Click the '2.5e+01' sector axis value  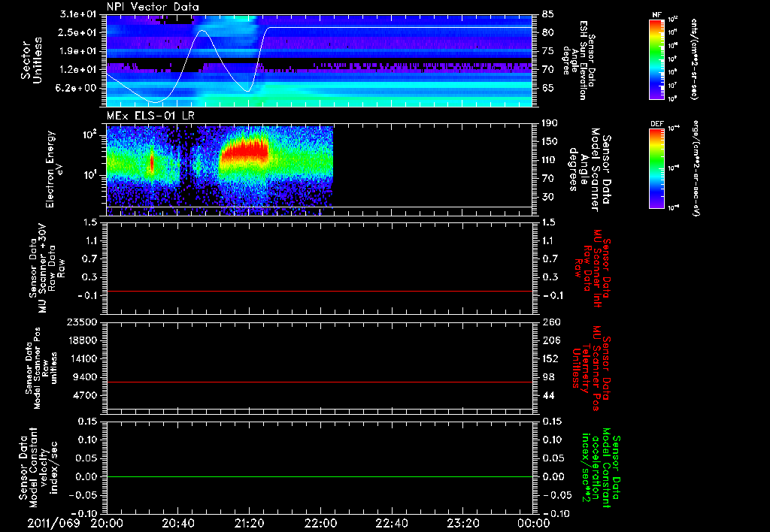click(x=78, y=32)
